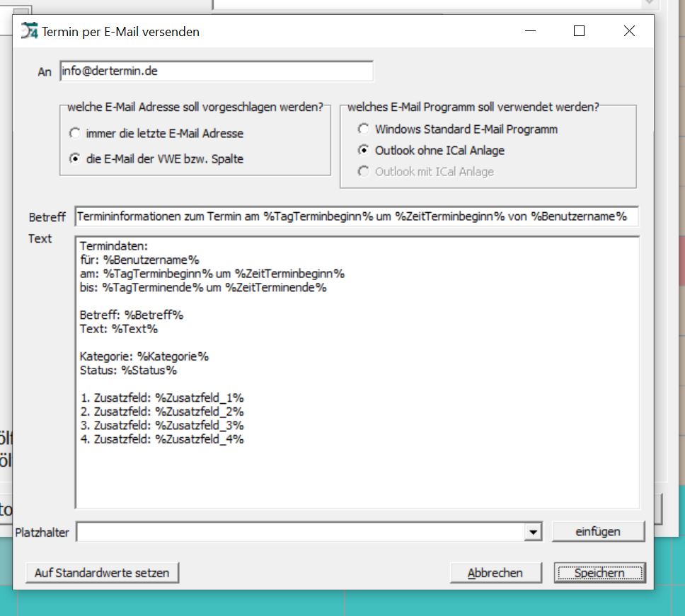Select 'die E-Mail der VWE bzw. Spalte'
The image size is (685, 616).
coord(74,159)
